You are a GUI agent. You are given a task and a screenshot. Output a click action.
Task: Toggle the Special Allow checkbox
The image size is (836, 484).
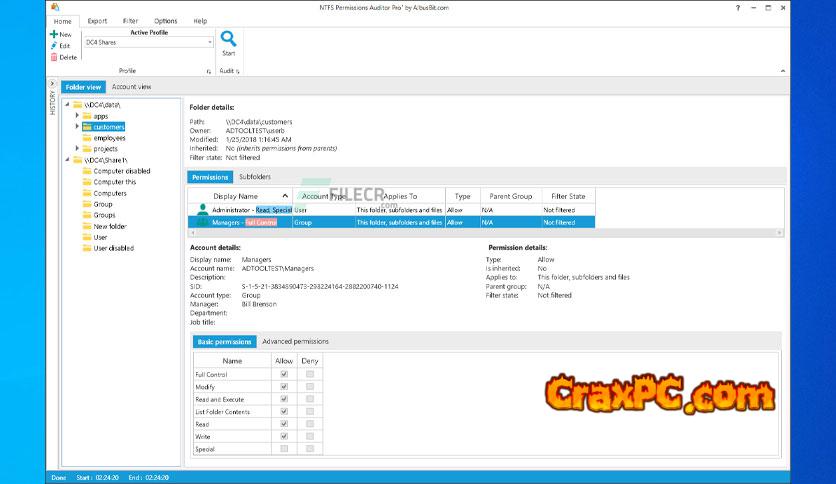point(285,449)
